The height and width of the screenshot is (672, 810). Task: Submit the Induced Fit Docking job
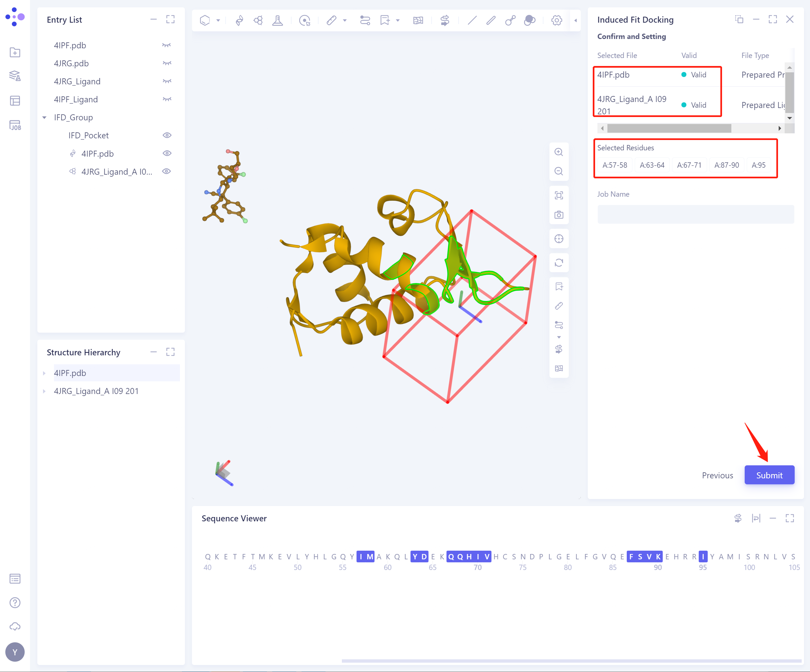[769, 475]
